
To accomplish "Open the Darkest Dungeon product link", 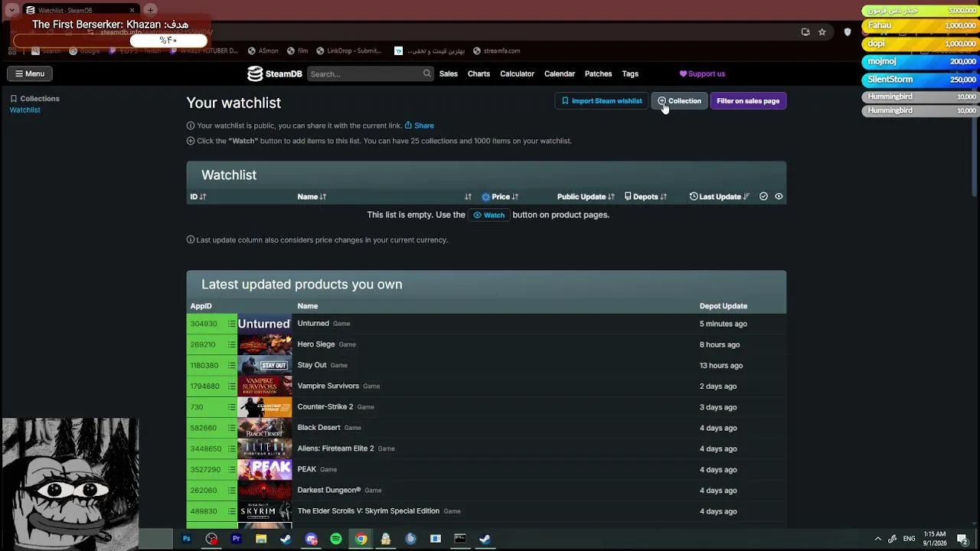I will coord(329,491).
